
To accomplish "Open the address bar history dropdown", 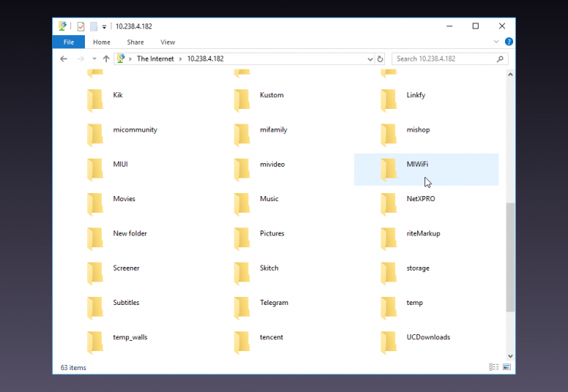I will (x=368, y=59).
